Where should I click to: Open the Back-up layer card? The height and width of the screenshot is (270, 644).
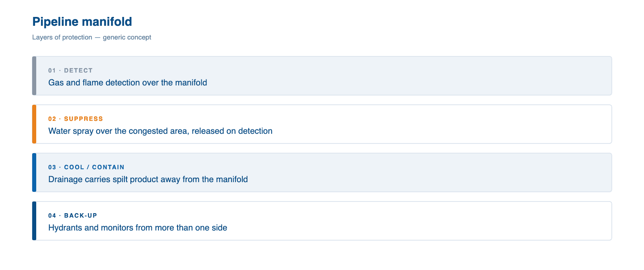pos(322,221)
